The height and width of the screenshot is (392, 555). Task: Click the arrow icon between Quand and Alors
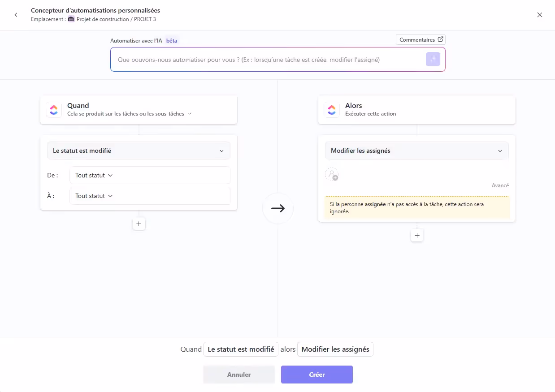[278, 208]
